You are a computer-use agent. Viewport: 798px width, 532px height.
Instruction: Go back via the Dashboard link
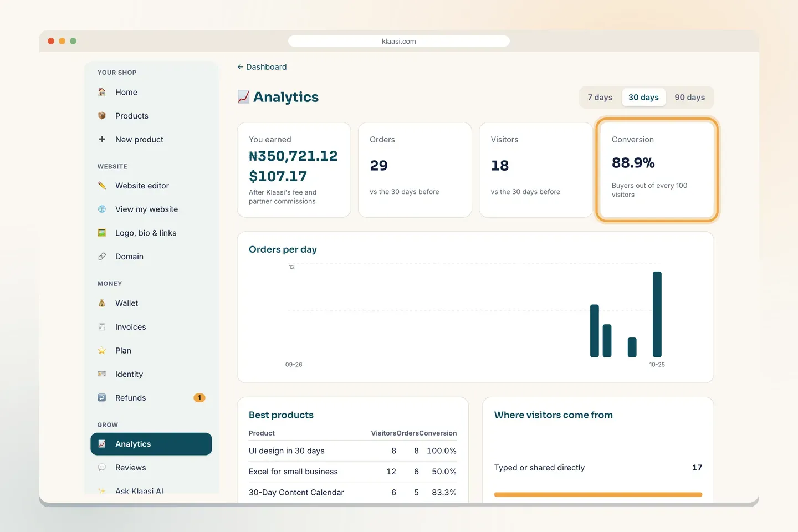pos(262,67)
